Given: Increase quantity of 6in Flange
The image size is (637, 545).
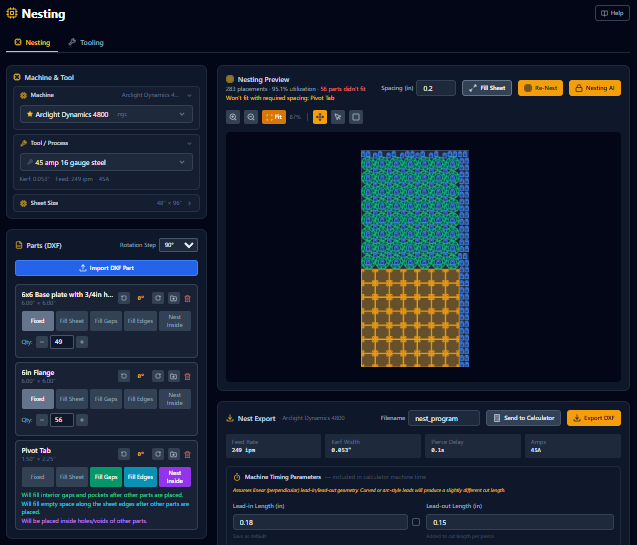Looking at the screenshot, I should (x=82, y=420).
